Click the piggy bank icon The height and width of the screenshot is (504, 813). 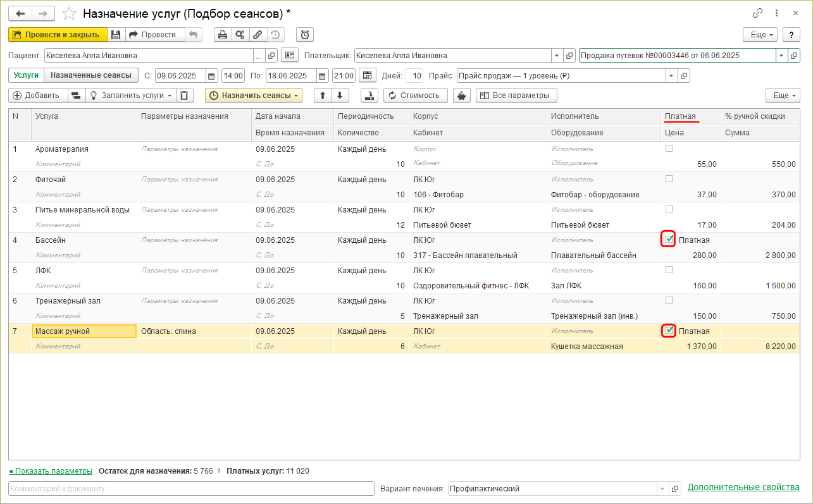pos(461,95)
